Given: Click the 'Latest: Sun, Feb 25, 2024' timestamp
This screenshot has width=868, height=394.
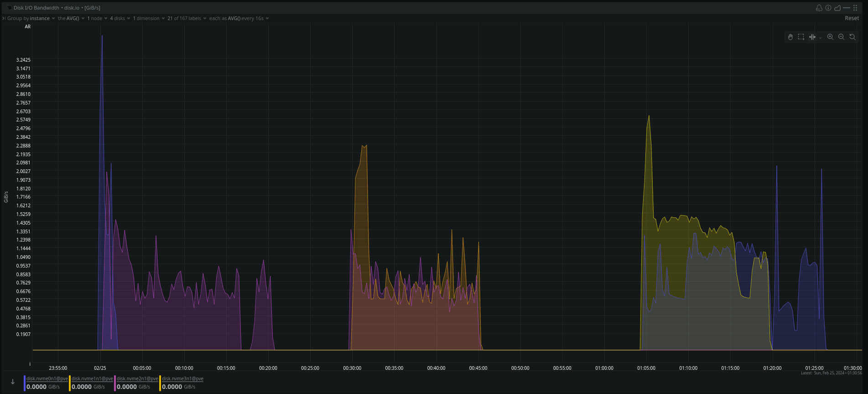Looking at the screenshot, I should [x=832, y=373].
